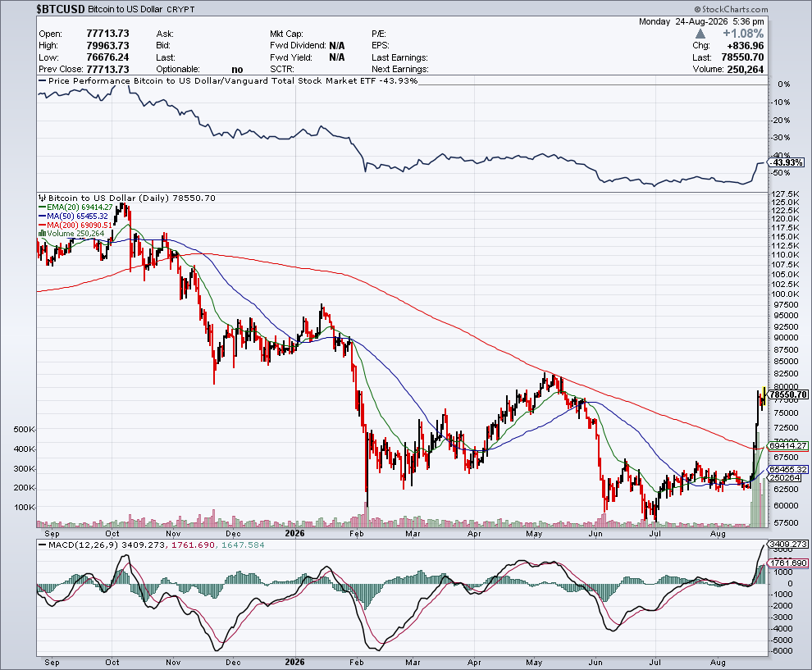This screenshot has width=812, height=670.
Task: Click the date 'Monday 24-Aug-2026 5:36 pm'
Action: pos(701,22)
